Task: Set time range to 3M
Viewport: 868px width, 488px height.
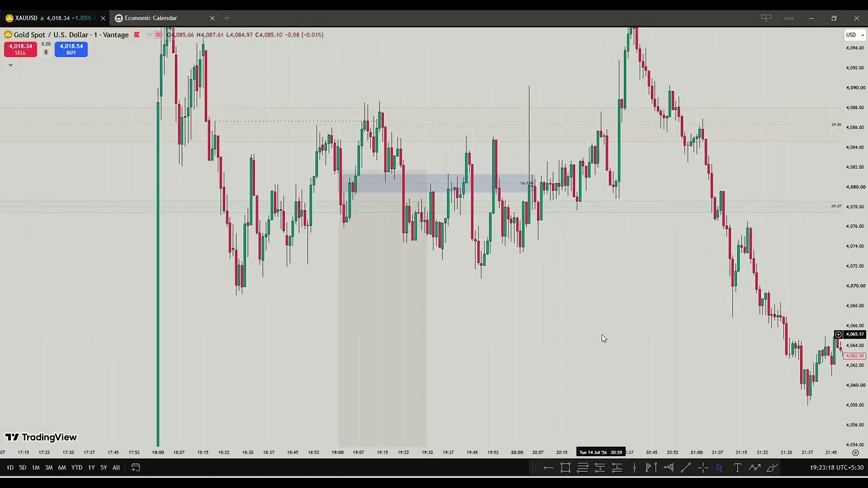Action: click(x=49, y=468)
